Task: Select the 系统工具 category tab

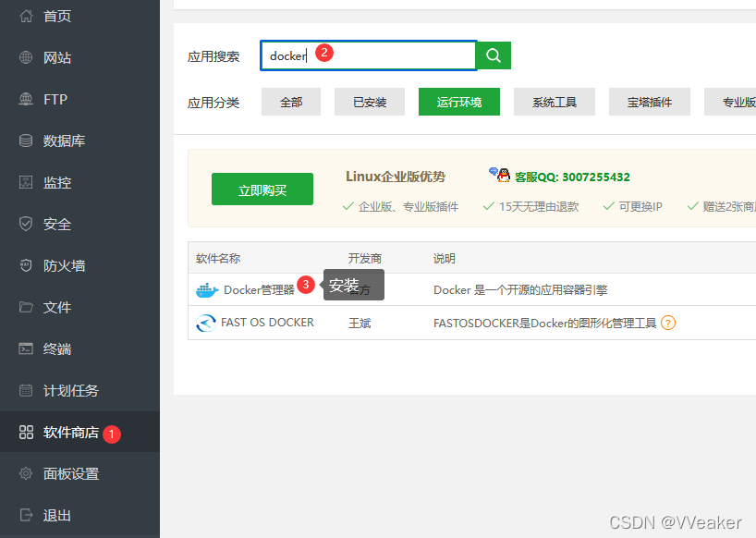Action: (555, 102)
